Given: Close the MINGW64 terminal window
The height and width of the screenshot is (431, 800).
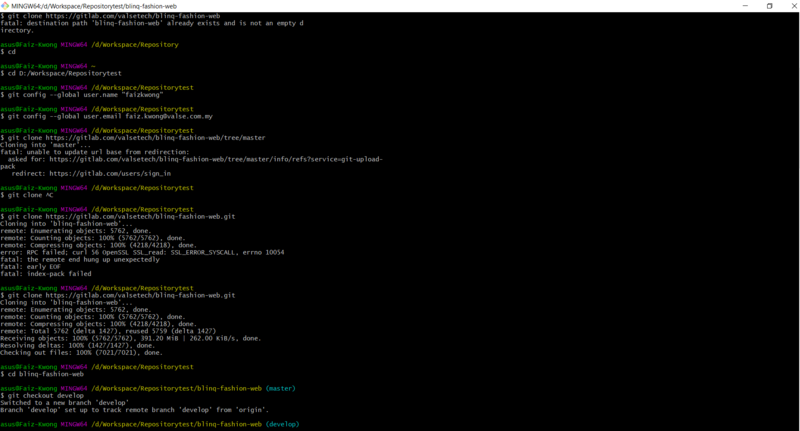Looking at the screenshot, I should pos(790,6).
